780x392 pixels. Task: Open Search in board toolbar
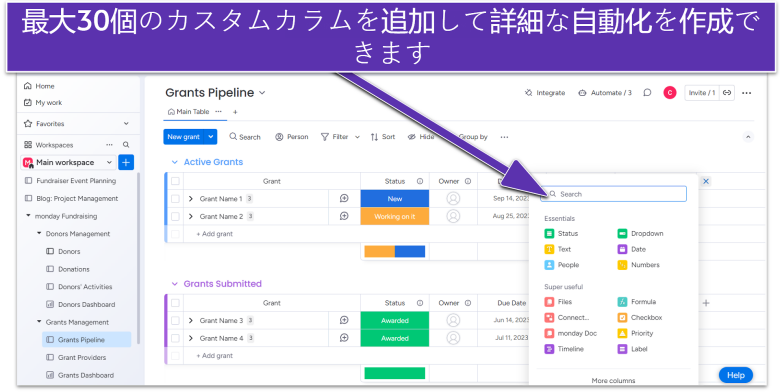point(245,137)
